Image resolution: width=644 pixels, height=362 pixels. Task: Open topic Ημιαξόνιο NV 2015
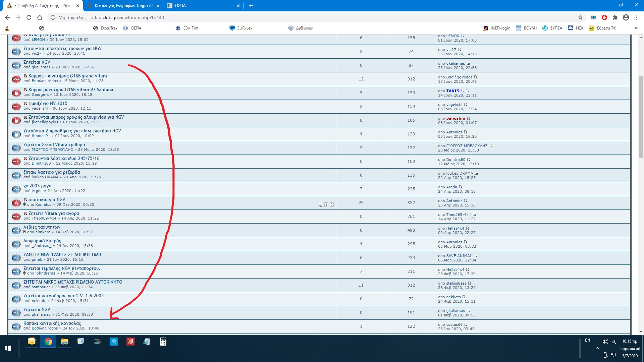point(48,103)
